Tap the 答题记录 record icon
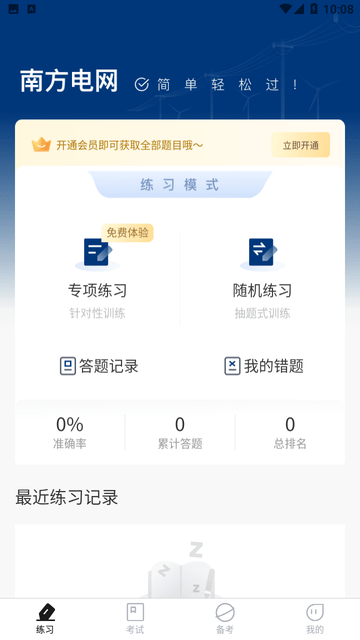 (x=68, y=366)
